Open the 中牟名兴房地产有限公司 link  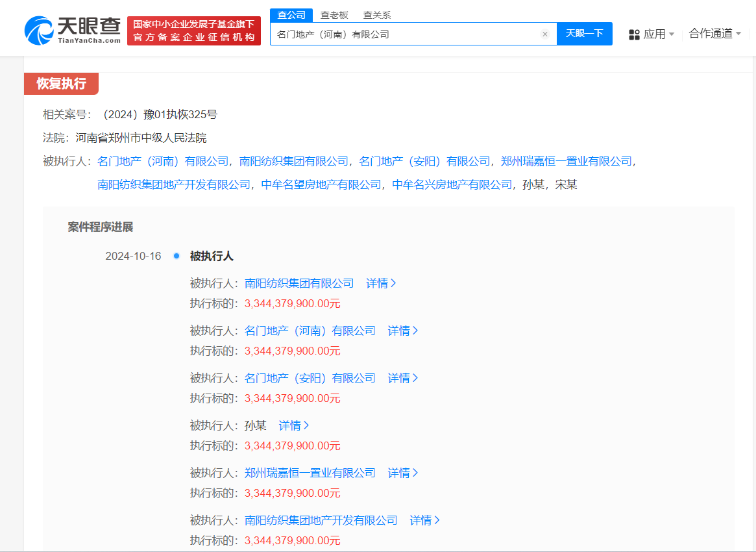coord(452,185)
